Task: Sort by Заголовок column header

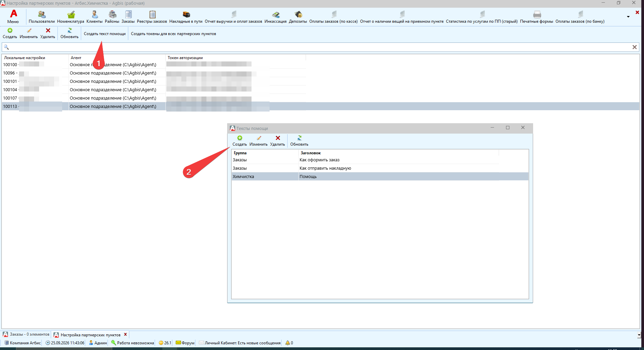Action: click(398, 153)
